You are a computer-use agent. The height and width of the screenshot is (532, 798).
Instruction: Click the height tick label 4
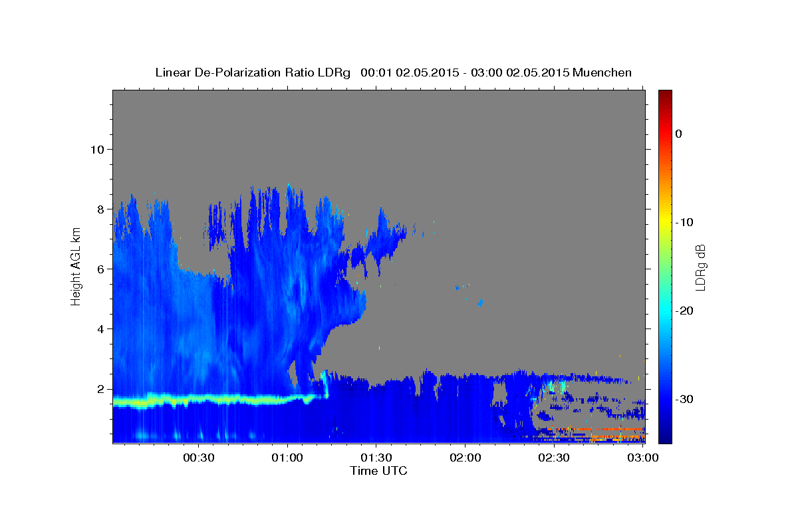pos(100,329)
